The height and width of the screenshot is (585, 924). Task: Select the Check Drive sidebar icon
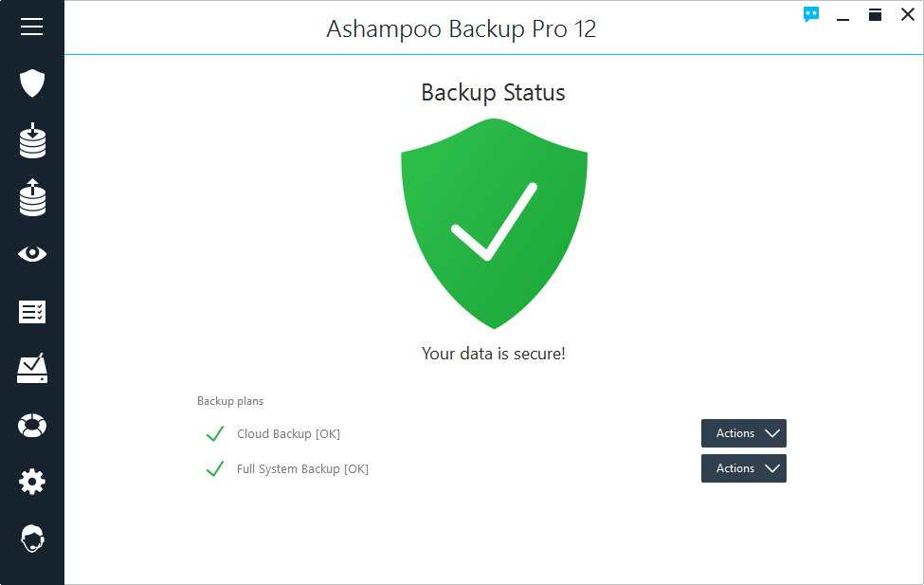(x=32, y=369)
